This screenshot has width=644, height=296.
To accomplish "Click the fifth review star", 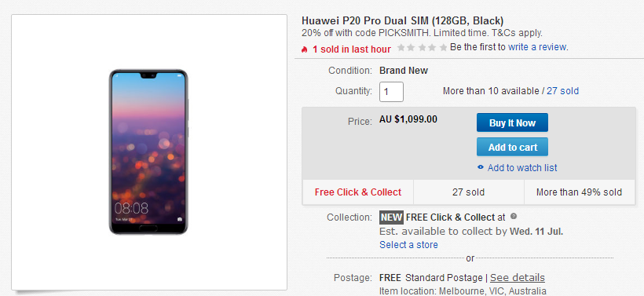I will point(443,48).
